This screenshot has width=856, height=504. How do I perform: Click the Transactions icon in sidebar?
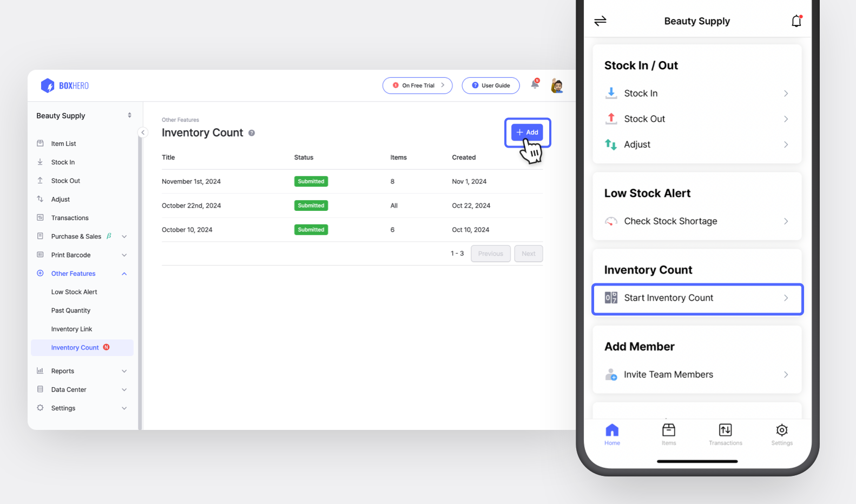pos(40,217)
